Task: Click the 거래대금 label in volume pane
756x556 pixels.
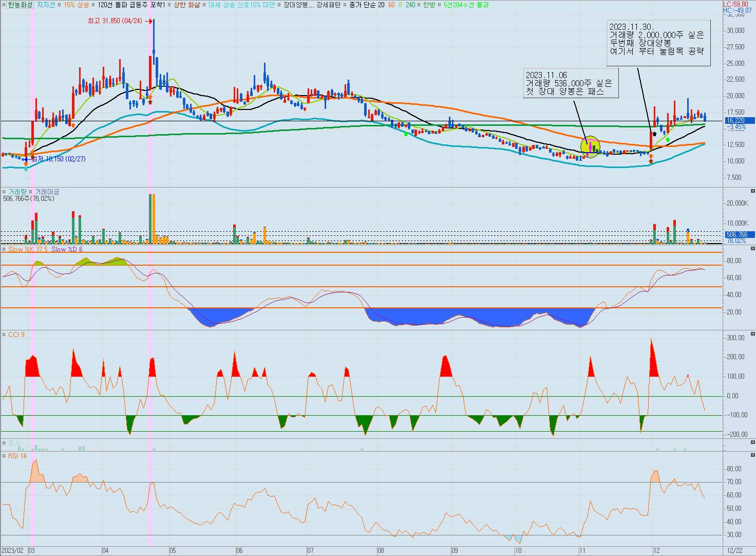Action: click(x=47, y=192)
